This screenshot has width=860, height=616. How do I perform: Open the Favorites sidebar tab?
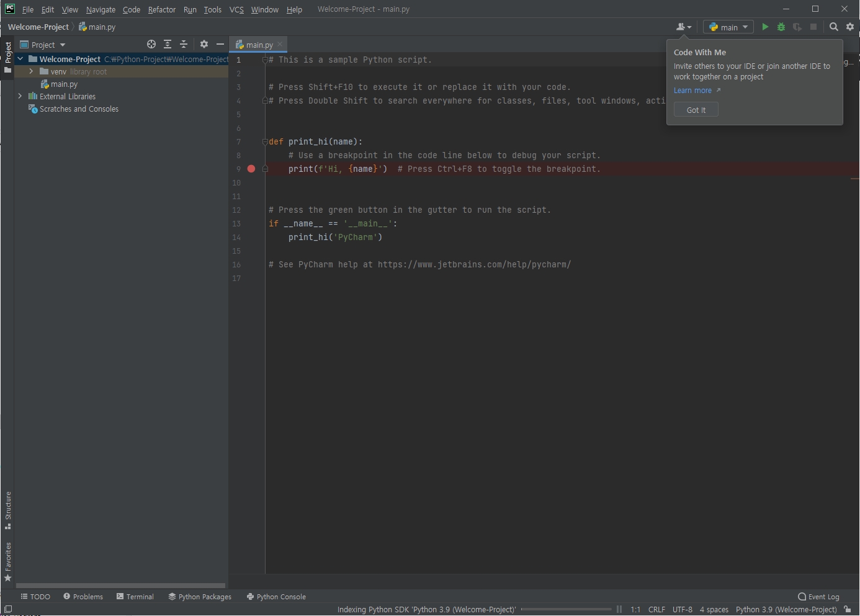click(7, 562)
